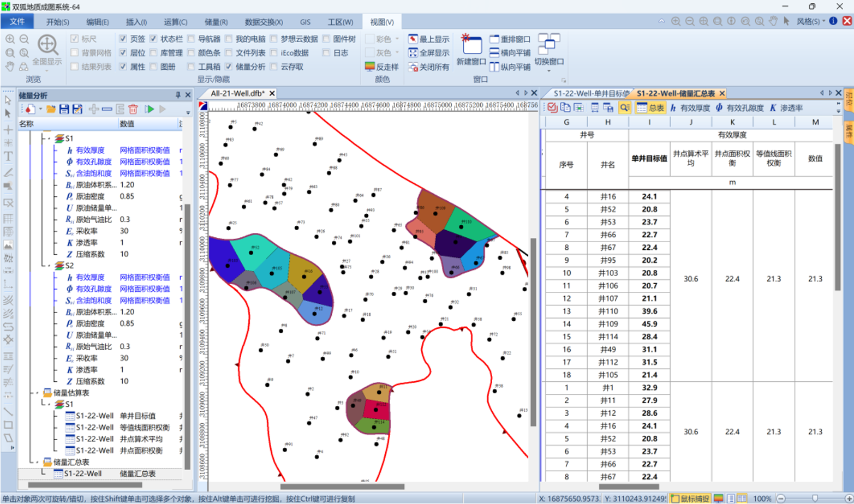
Task: Click the green run play icon in 储量分析 toolbar
Action: (150, 110)
